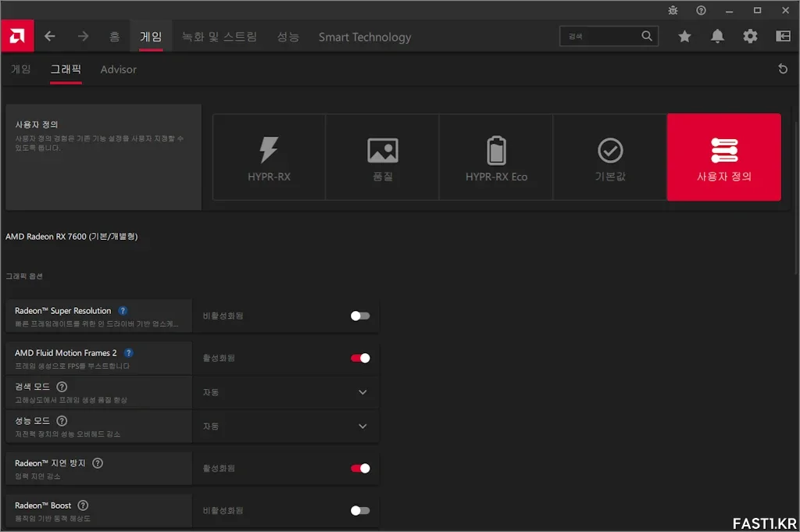Go back with the left arrow
The height and width of the screenshot is (532, 800).
coord(49,36)
